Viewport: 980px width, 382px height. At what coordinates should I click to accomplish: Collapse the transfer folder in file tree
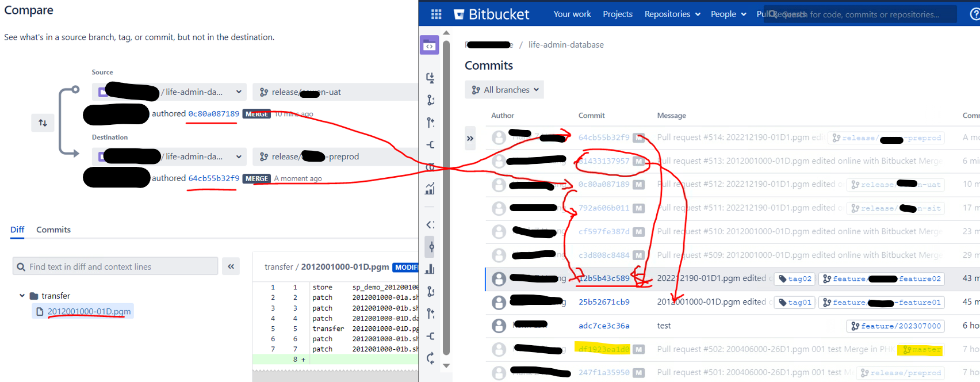tap(22, 296)
